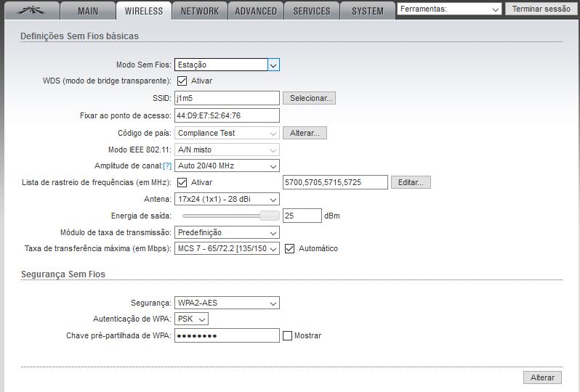The height and width of the screenshot is (392, 580).
Task: Click output power dBm value field
Action: (302, 216)
